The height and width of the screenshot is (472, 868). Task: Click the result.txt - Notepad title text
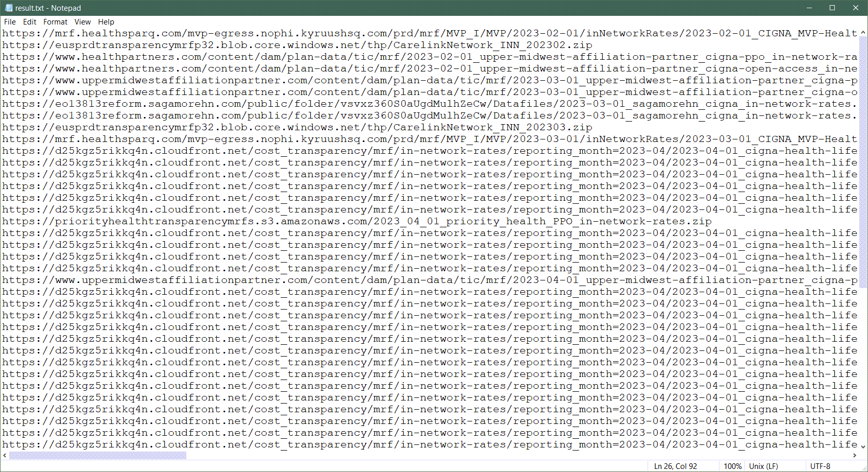click(x=48, y=8)
